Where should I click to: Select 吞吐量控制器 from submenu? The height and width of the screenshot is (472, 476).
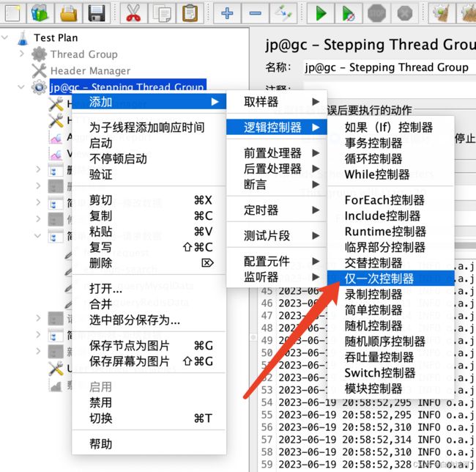pos(391,357)
